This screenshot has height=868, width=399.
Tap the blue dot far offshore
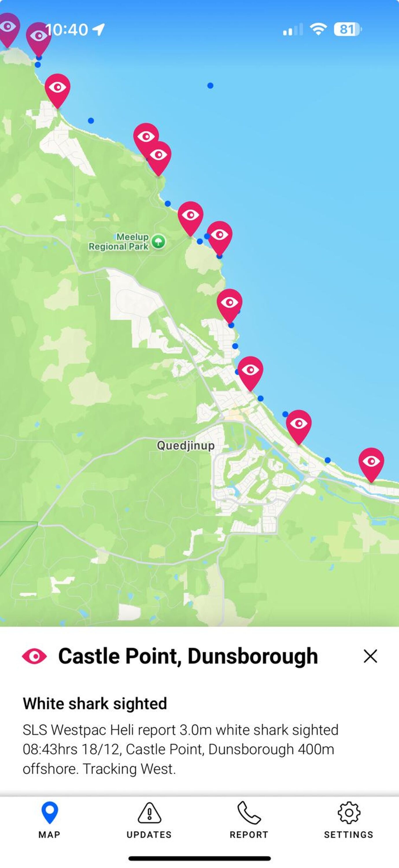point(210,86)
